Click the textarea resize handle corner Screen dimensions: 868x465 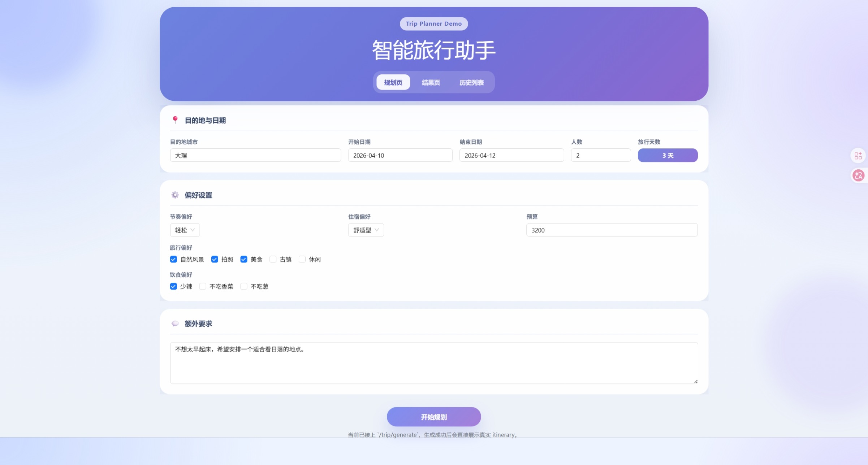[696, 381]
